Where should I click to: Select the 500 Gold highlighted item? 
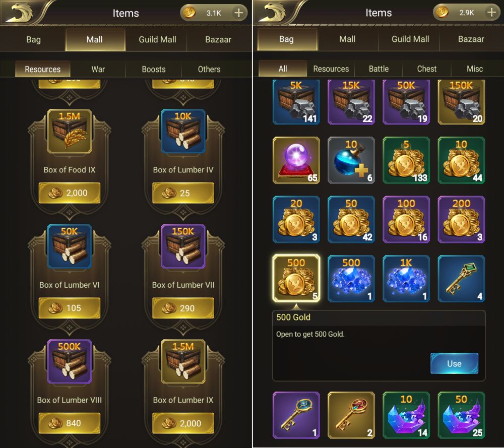point(296,279)
